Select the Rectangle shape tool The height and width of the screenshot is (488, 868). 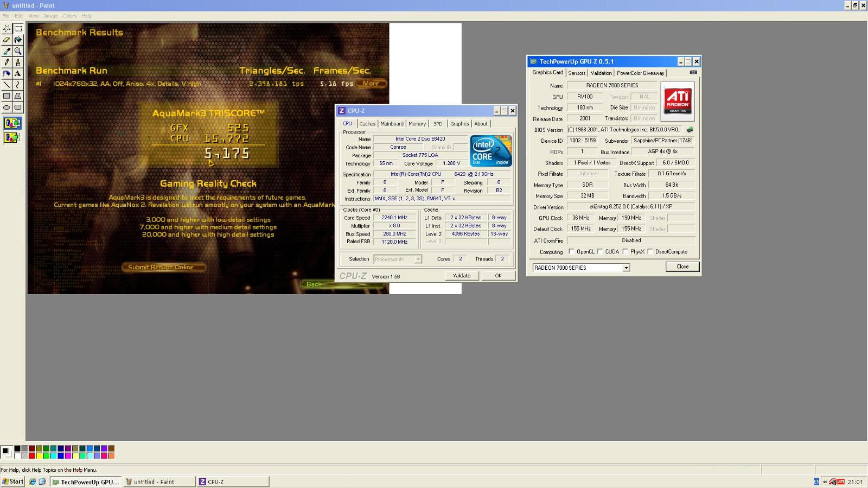point(7,96)
